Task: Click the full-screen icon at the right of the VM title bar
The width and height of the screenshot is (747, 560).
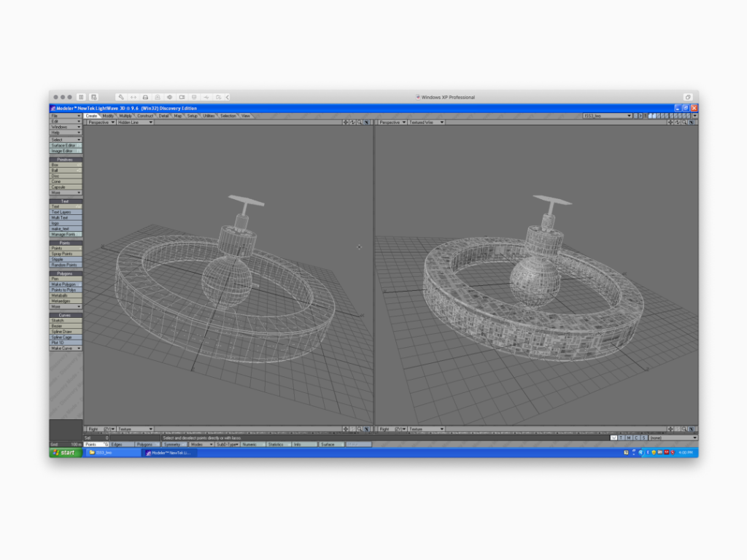Action: click(688, 97)
